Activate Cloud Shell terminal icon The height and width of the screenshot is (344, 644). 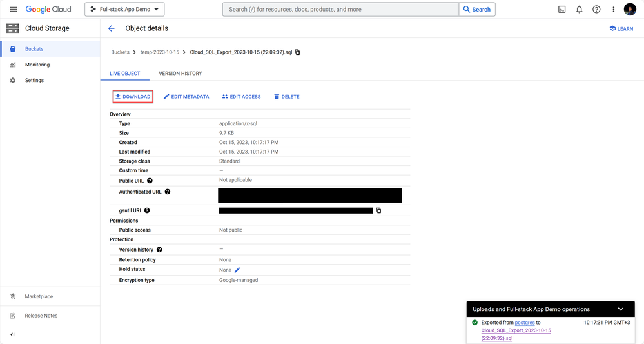(562, 10)
